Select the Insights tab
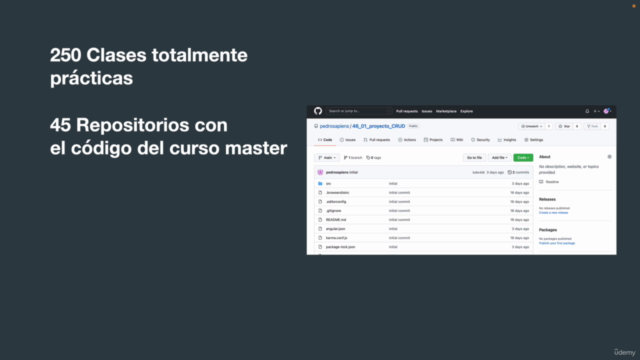640x360 pixels. 507,140
